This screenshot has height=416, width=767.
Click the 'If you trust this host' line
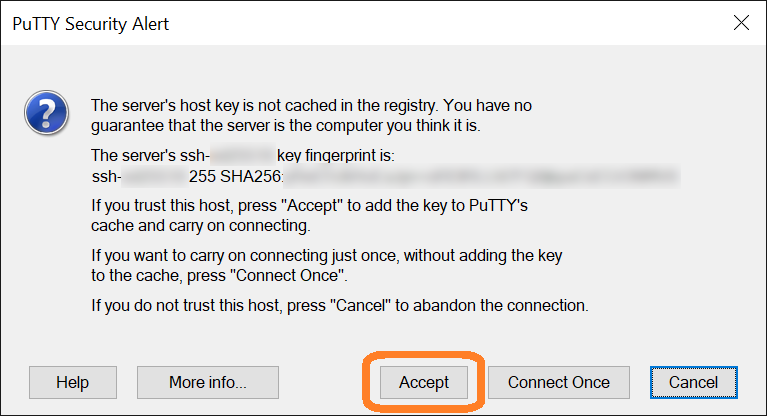click(309, 206)
